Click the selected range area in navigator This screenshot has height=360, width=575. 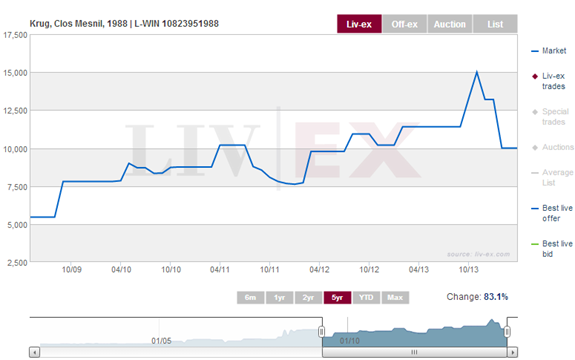[414, 332]
